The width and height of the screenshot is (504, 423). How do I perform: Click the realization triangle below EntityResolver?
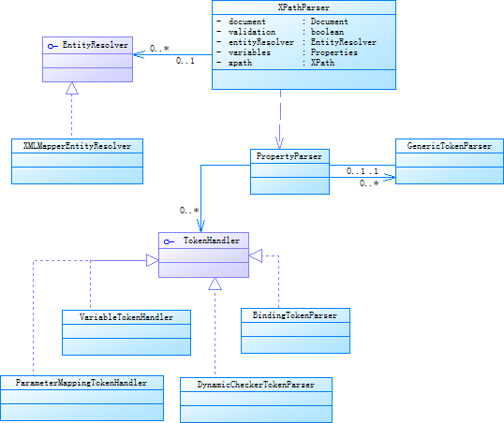72,88
